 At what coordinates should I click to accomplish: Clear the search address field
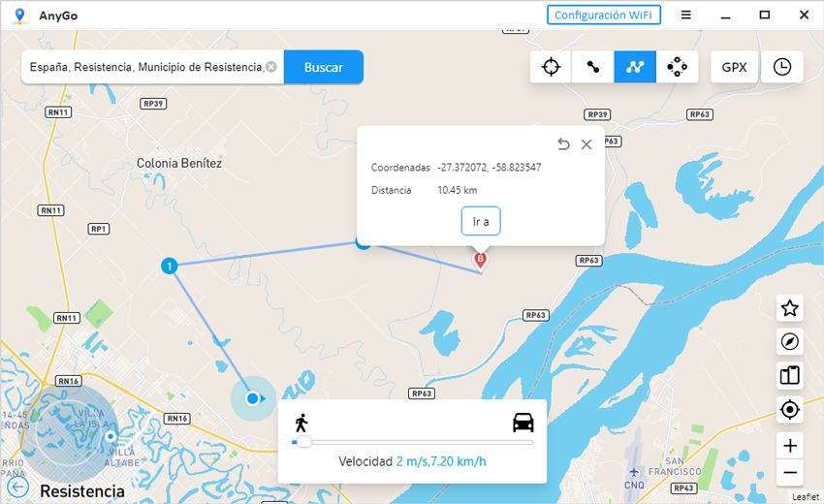[271, 67]
